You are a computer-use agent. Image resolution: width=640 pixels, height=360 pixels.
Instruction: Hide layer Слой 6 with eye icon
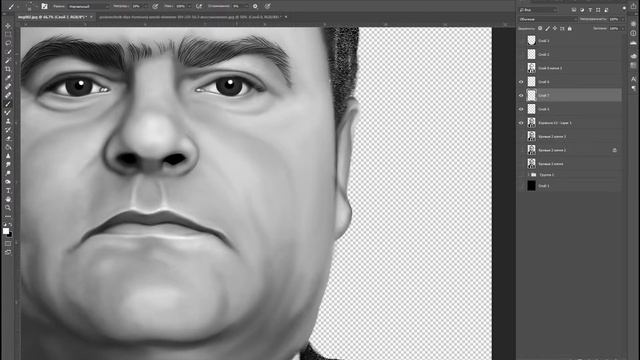coord(521,82)
